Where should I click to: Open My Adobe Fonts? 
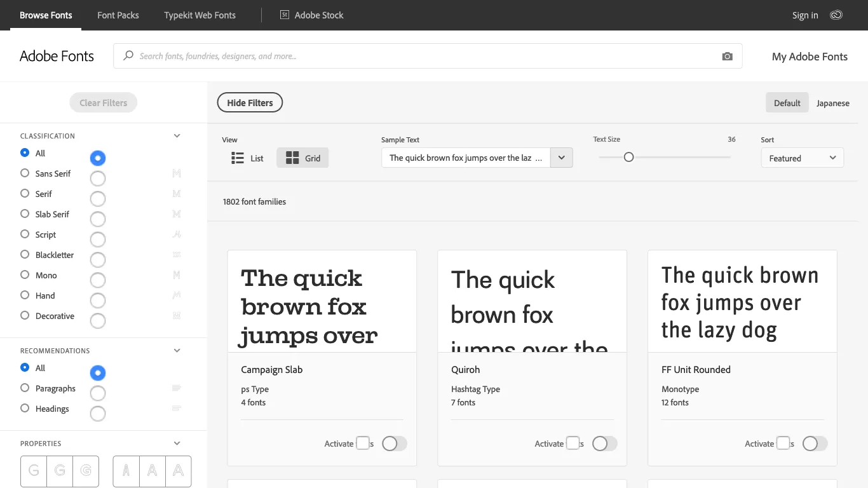pyautogui.click(x=809, y=56)
